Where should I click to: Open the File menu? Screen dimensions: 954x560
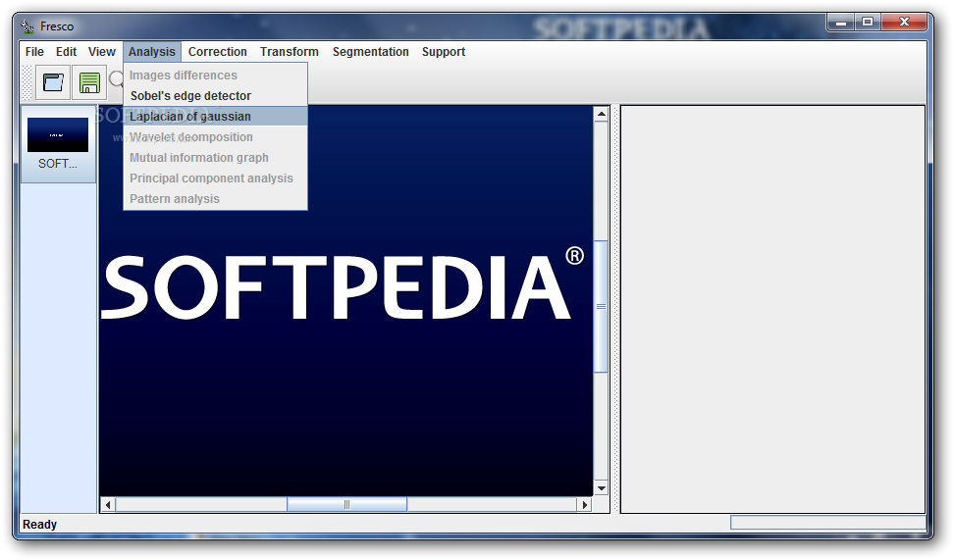point(34,52)
